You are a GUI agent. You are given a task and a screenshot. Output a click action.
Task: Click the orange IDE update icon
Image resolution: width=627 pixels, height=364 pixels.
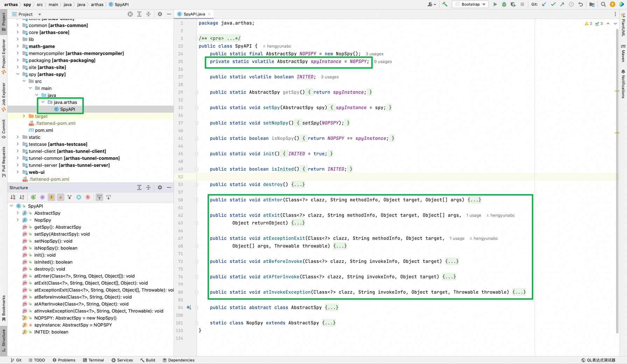pos(613,5)
